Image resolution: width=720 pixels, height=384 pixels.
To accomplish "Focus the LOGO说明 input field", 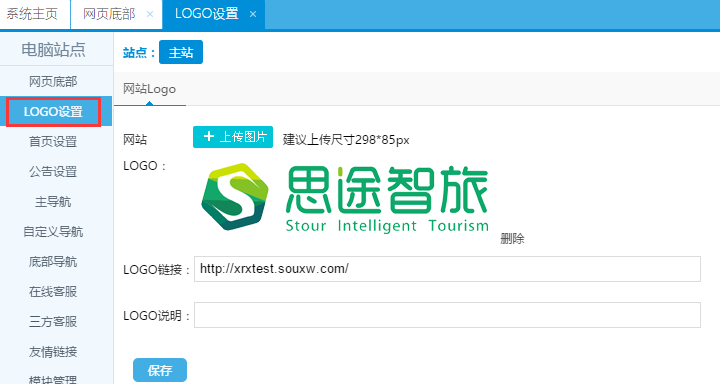I will (447, 315).
